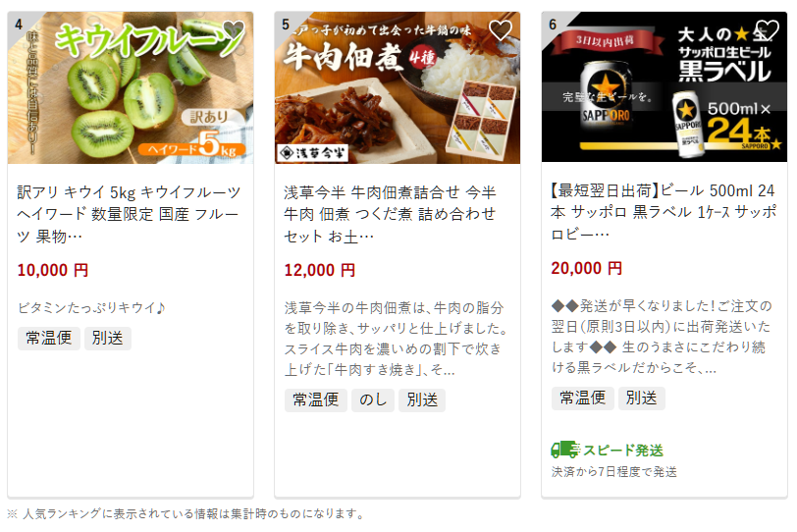Open the 浅草今半 牛肉佃煮詰合せ title link
Image resolution: width=797 pixels, height=532 pixels.
pyautogui.click(x=390, y=214)
